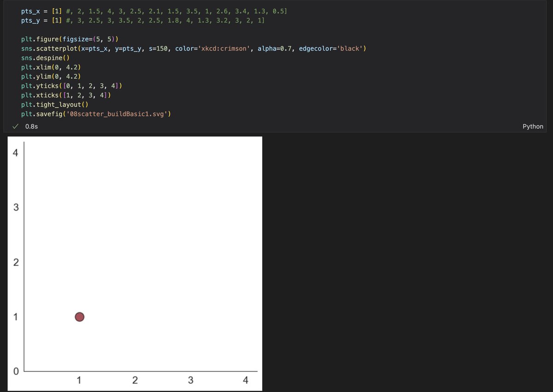This screenshot has height=392, width=553.
Task: Click the crimson scatter point in plot
Action: pyautogui.click(x=80, y=317)
